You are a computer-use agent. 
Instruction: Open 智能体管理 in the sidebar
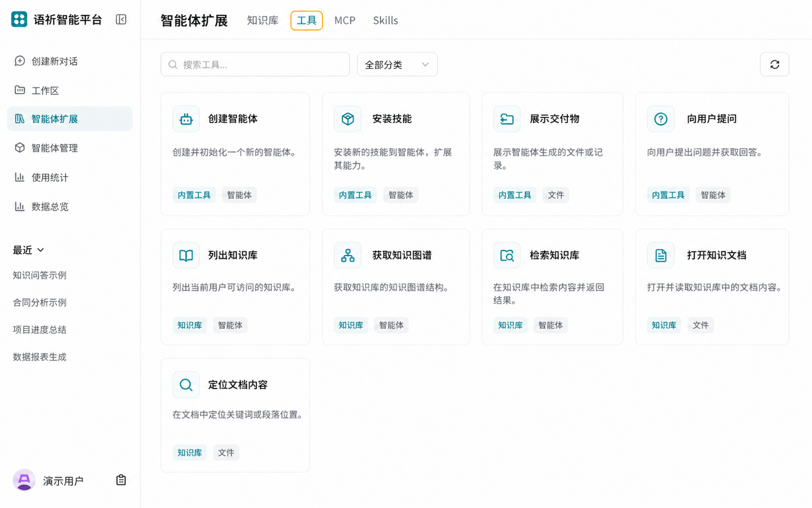point(70,148)
